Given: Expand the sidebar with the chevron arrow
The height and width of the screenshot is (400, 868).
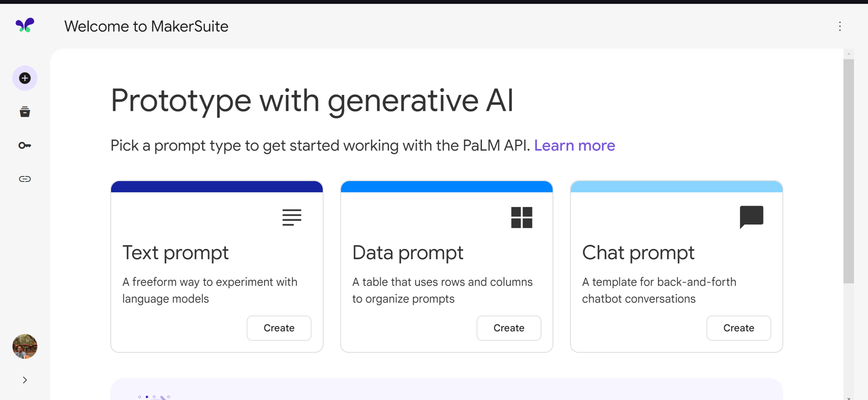Looking at the screenshot, I should 25,380.
